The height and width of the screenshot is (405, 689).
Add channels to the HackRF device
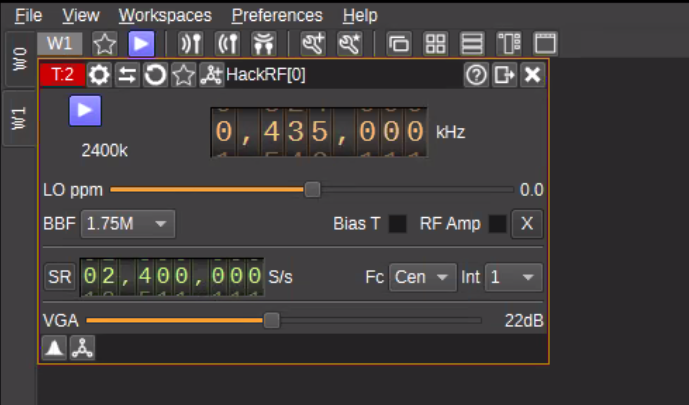[211, 75]
